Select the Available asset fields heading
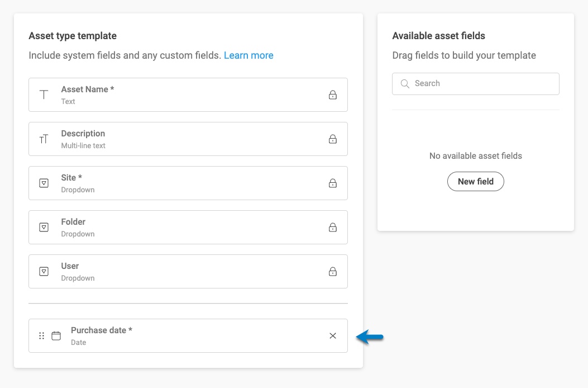This screenshot has width=588, height=388. (x=439, y=35)
